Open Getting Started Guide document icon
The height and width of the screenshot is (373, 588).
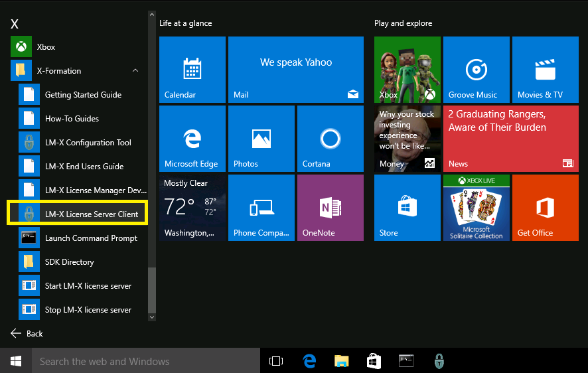[29, 94]
